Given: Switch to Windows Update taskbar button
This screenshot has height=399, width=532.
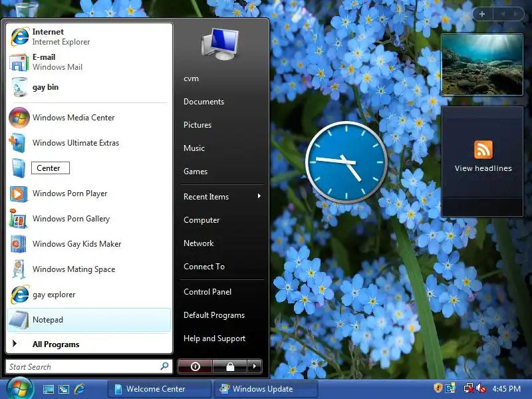Looking at the screenshot, I should coord(266,389).
